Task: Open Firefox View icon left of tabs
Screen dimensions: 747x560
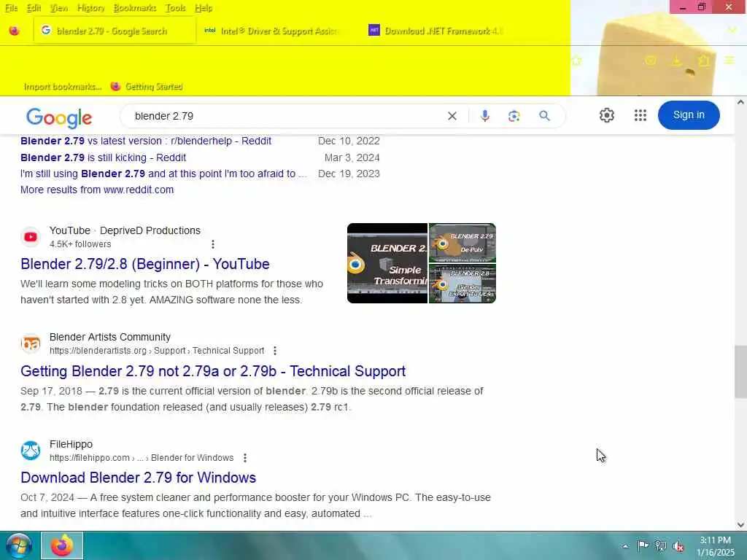Action: 15,31
